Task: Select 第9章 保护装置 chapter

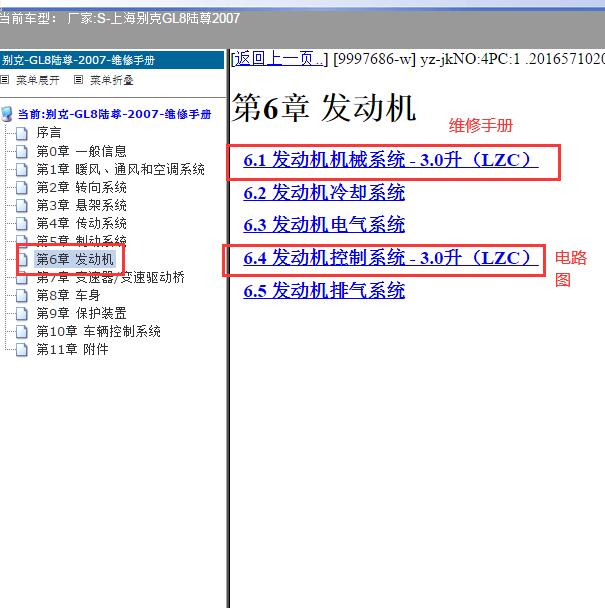Action: (81, 313)
